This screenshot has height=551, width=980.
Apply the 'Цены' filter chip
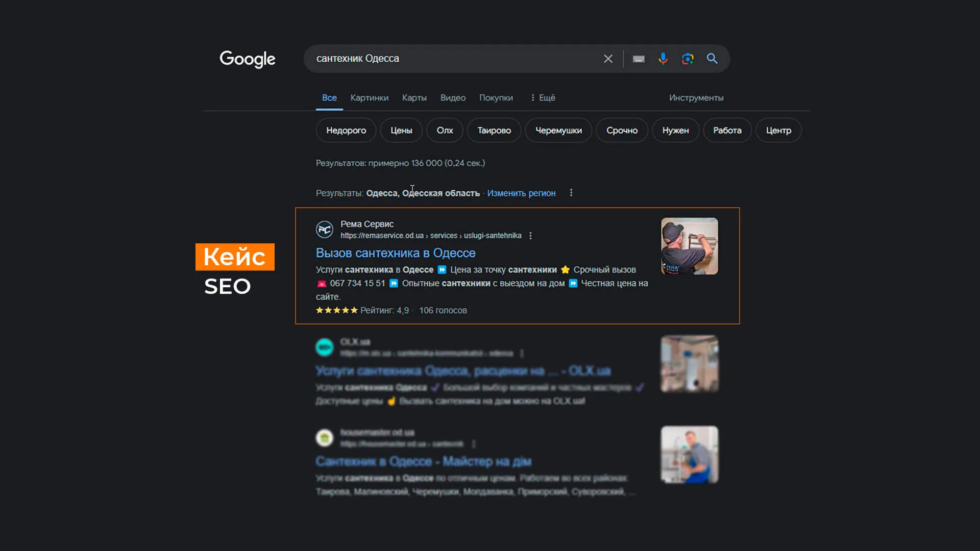coord(402,131)
